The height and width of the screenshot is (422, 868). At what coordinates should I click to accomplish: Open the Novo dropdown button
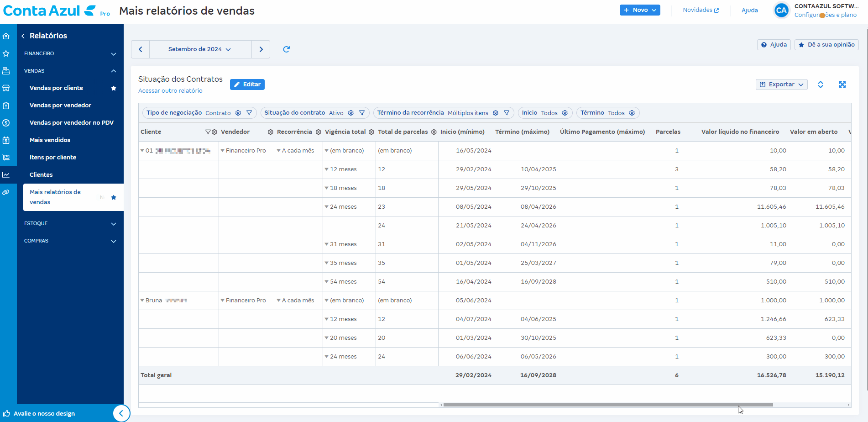tap(640, 10)
